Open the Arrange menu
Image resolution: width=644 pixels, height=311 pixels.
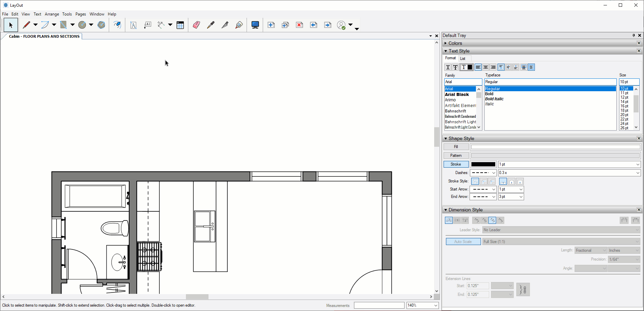click(x=52, y=14)
